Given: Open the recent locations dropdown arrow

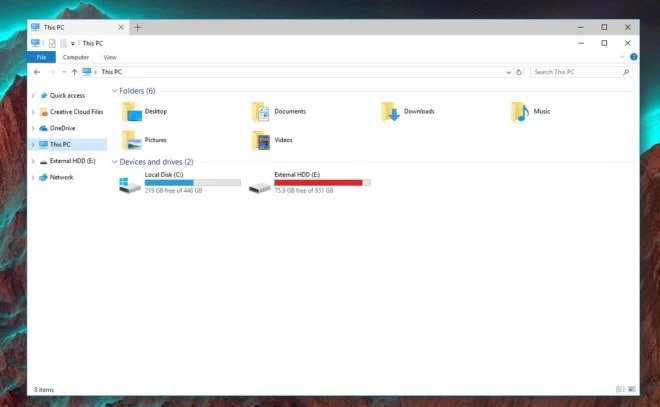Looking at the screenshot, I should click(64, 72).
